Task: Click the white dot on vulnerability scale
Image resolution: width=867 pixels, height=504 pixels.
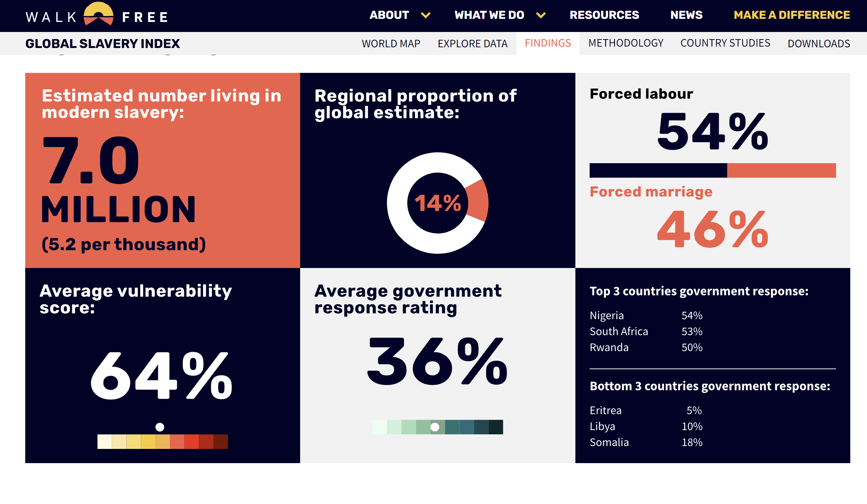Action: point(160,427)
